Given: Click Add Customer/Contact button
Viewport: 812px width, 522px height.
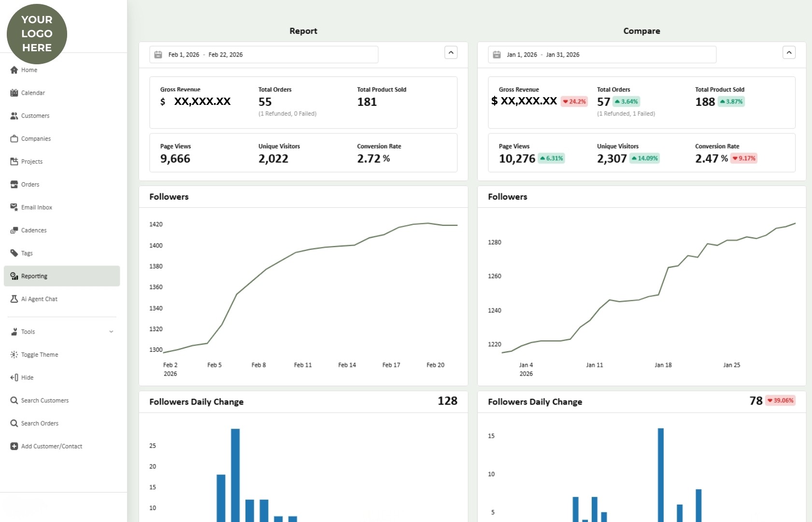Looking at the screenshot, I should [x=51, y=447].
